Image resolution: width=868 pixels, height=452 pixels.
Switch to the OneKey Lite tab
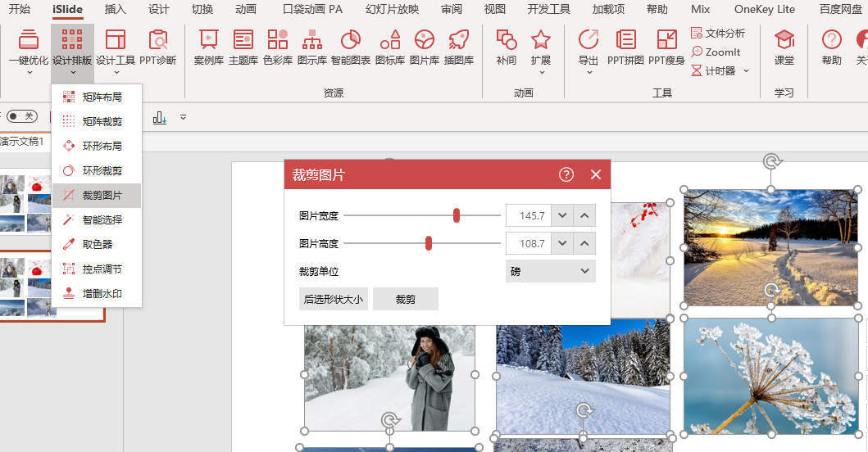pyautogui.click(x=765, y=9)
